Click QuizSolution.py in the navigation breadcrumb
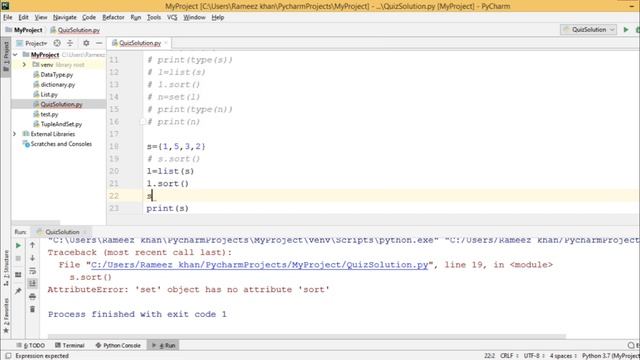This screenshot has width=640, height=360. click(x=75, y=30)
